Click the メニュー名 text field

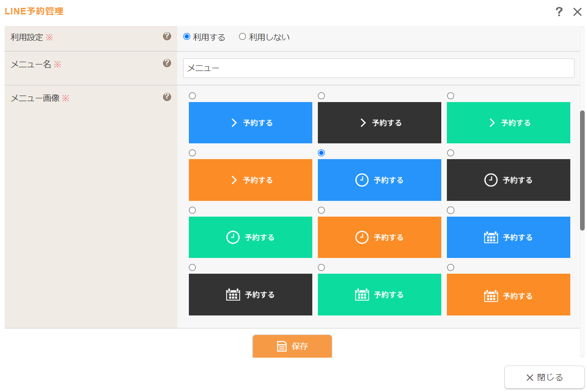[x=379, y=68]
